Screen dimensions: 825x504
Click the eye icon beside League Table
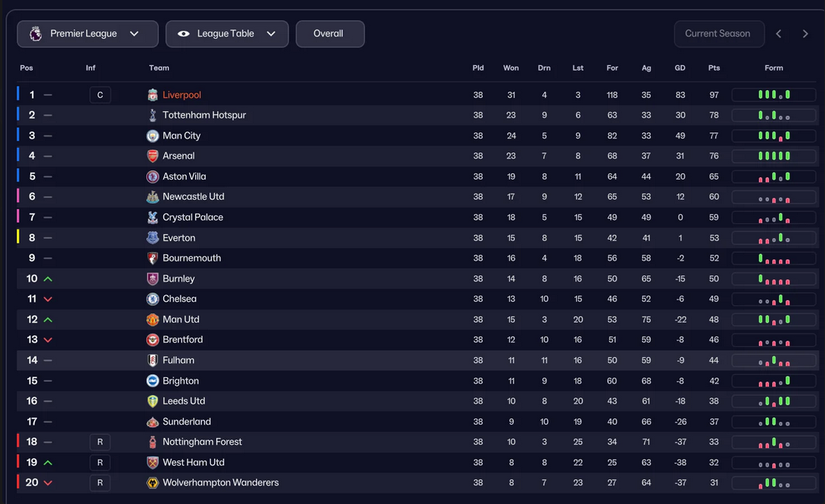pos(184,34)
